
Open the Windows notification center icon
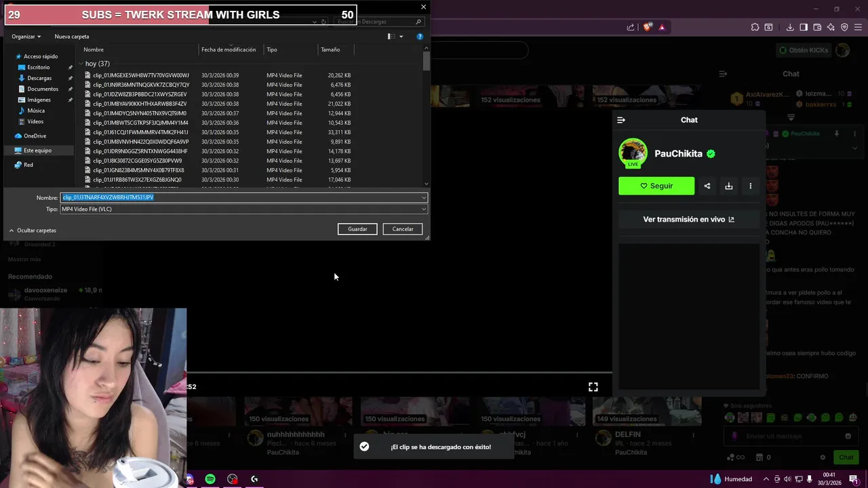[x=854, y=479]
